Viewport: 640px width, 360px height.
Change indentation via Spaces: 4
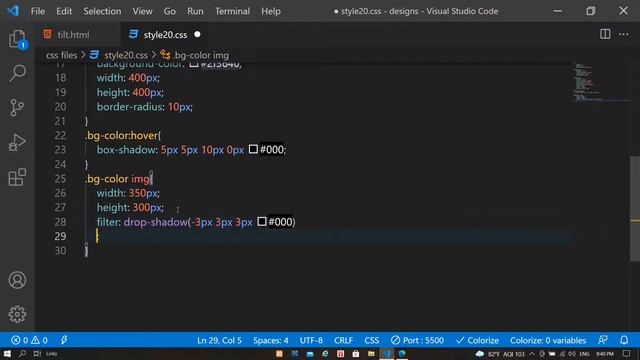(x=271, y=340)
